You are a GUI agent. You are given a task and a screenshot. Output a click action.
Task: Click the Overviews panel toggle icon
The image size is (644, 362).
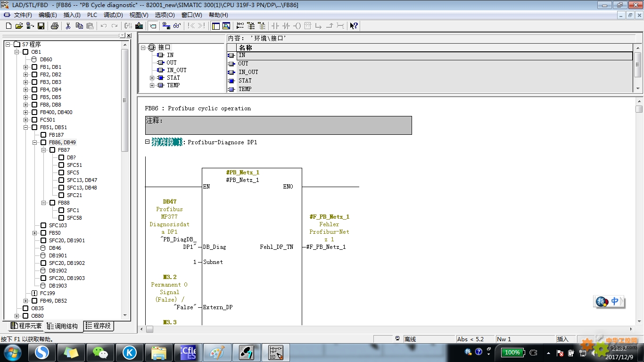click(x=215, y=26)
